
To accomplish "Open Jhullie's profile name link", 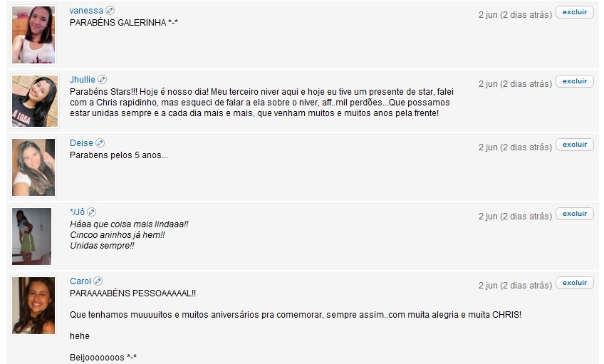I will pyautogui.click(x=83, y=79).
